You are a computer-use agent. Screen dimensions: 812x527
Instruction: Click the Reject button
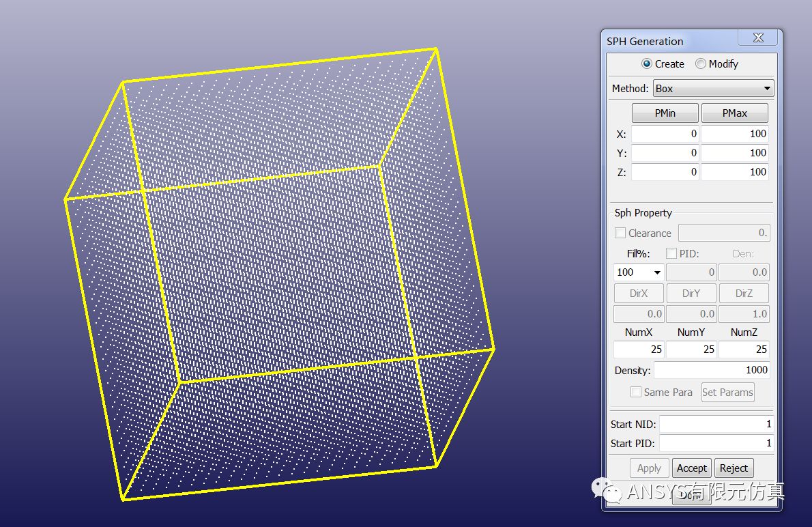(x=734, y=468)
